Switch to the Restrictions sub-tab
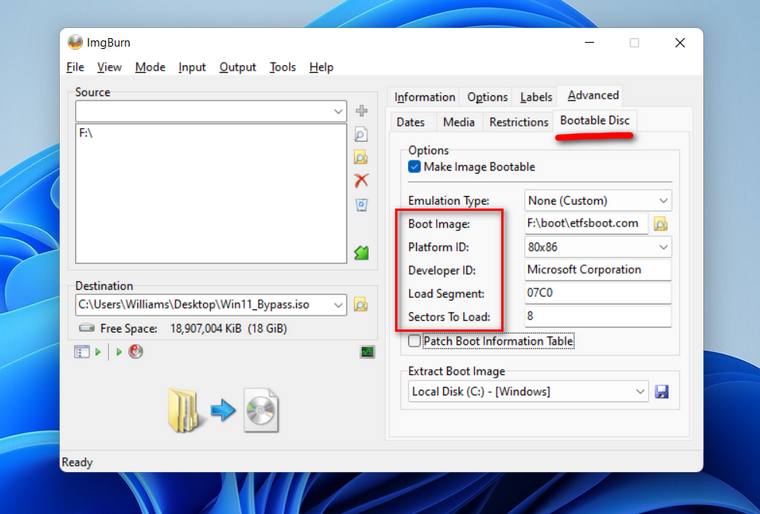The width and height of the screenshot is (760, 514). coord(519,122)
